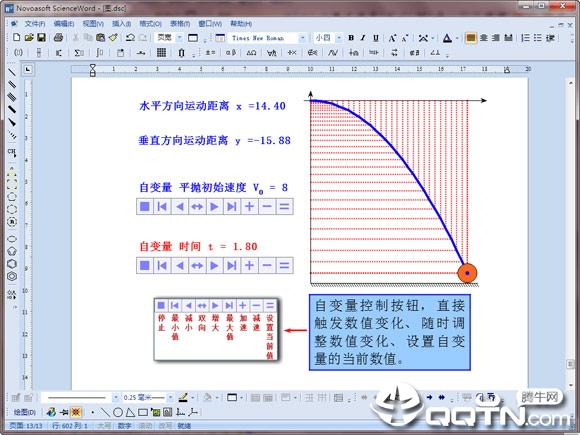The height and width of the screenshot is (435, 580).
Task: Enable left text alignment
Action: (x=471, y=38)
